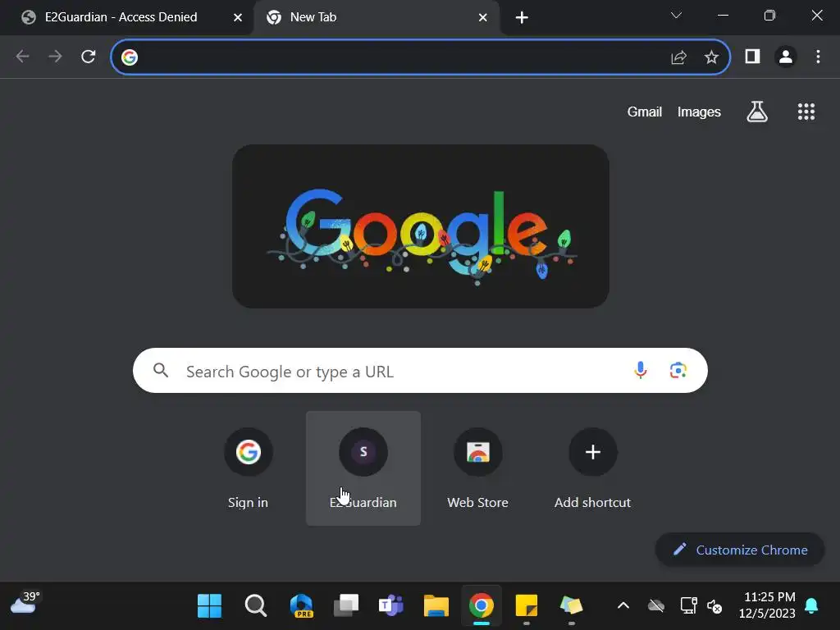Open the new tab plus button
The image size is (840, 630).
tap(522, 18)
